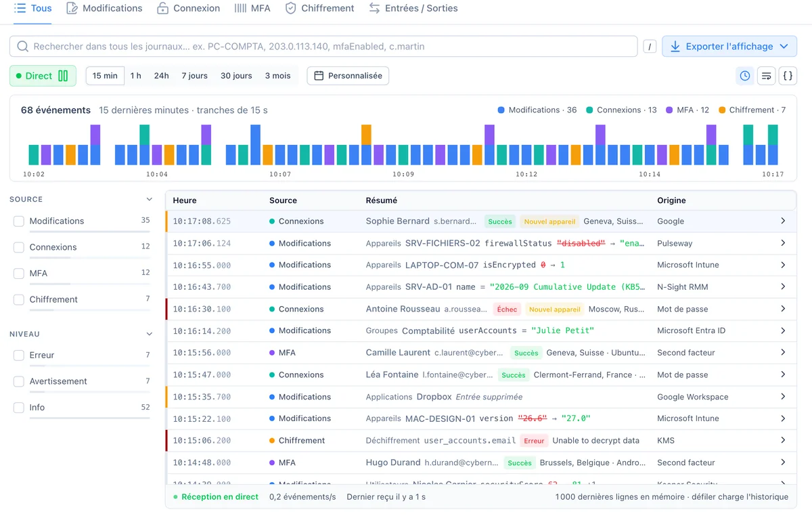Click the Nouvel appareil badge for Sophie Bernard
The height and width of the screenshot is (518, 812).
[x=549, y=221]
